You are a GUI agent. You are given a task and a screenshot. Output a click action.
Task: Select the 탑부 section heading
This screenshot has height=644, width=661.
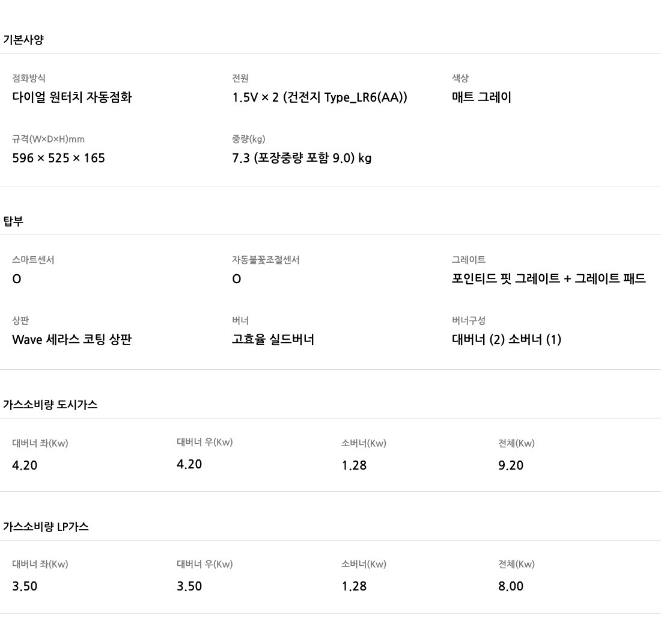pyautogui.click(x=13, y=221)
